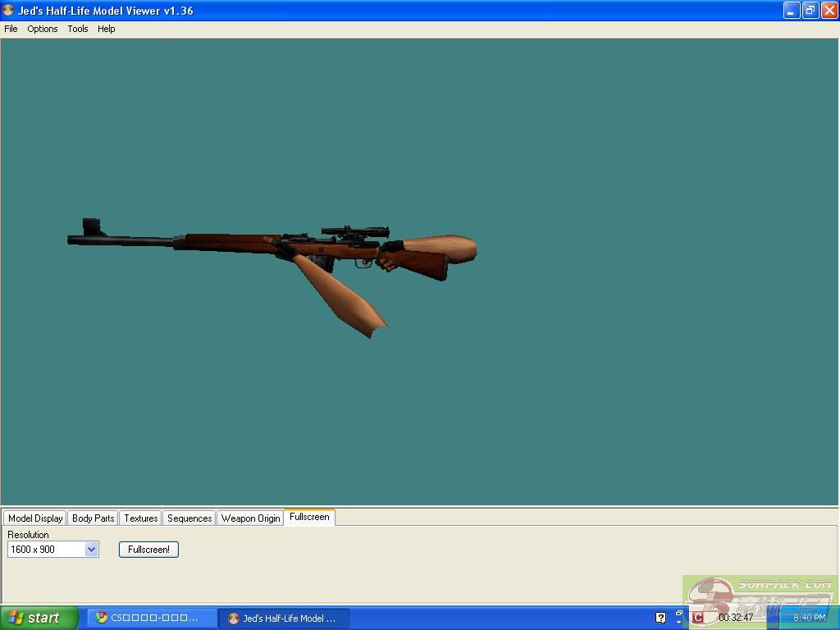The image size is (840, 630).
Task: Click the 00:32:47 timer in tray
Action: (736, 618)
